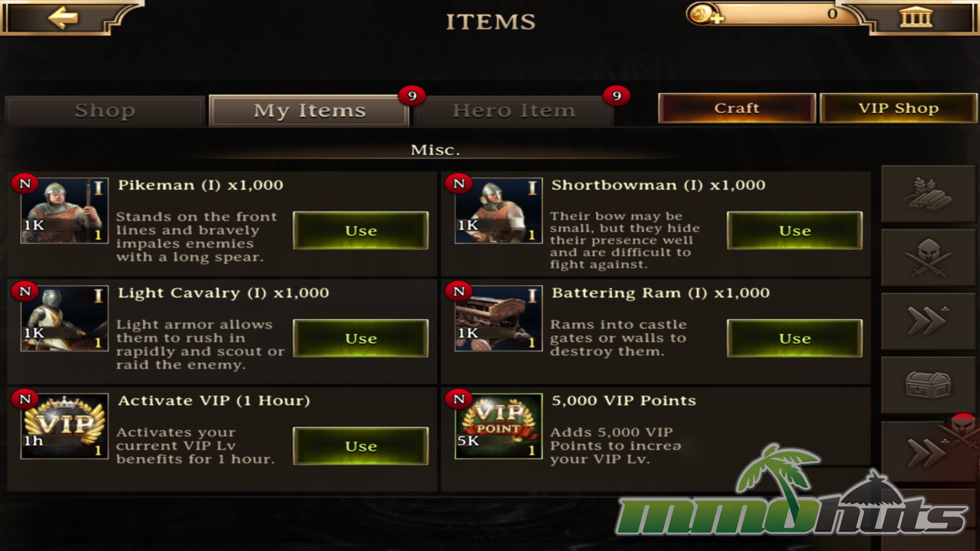Tap the Battering Ram item thumbnail
Image resolution: width=980 pixels, height=551 pixels.
click(x=498, y=318)
